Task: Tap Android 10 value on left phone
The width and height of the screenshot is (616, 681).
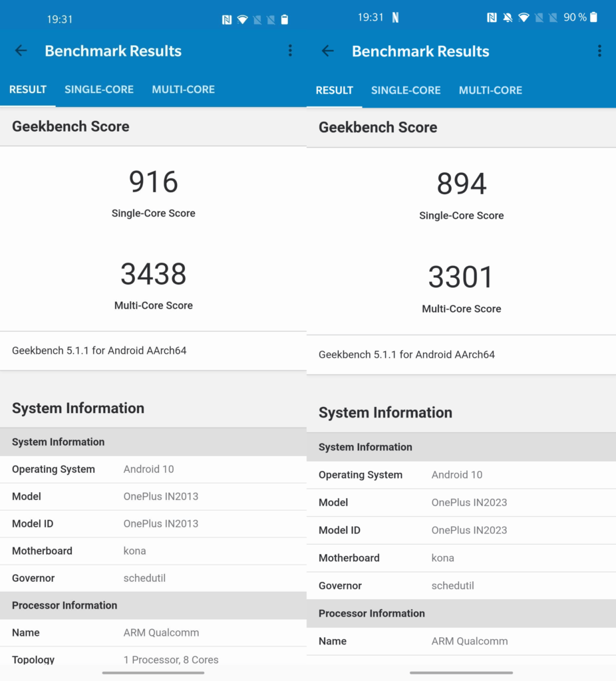Action: coord(148,469)
